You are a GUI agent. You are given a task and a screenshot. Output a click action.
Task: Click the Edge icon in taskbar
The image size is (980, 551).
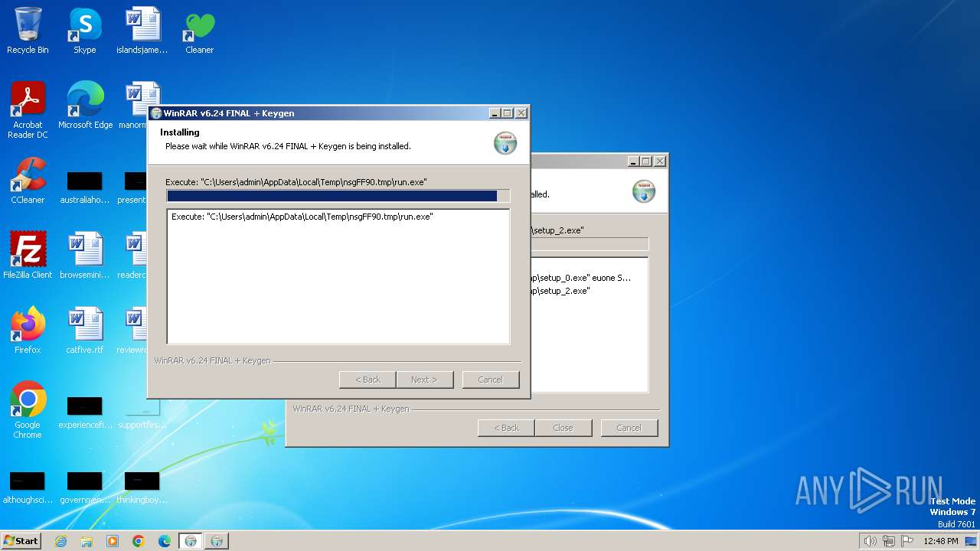click(x=165, y=541)
